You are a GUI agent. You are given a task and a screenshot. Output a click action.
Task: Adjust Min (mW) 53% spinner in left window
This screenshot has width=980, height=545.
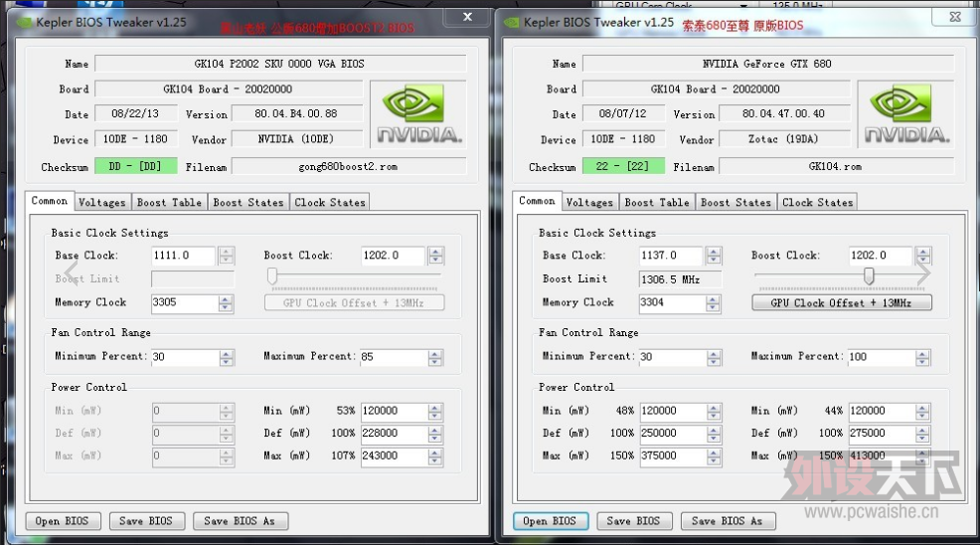point(435,411)
